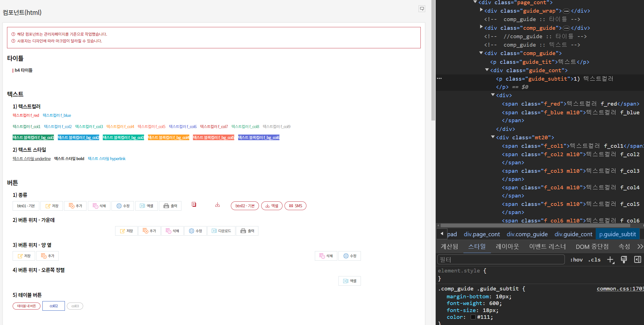Click the standalone download arrow icon button
This screenshot has width=644, height=325.
(x=217, y=205)
